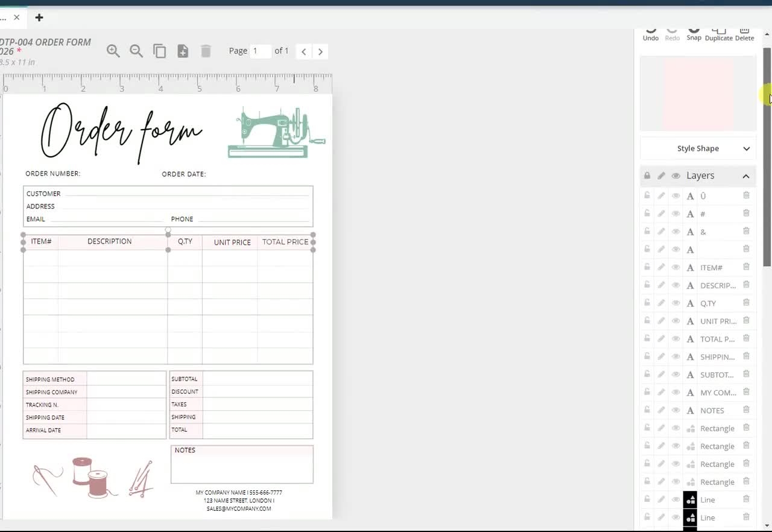The height and width of the screenshot is (532, 772).
Task: Lock all layers from Layers header
Action: pos(647,176)
